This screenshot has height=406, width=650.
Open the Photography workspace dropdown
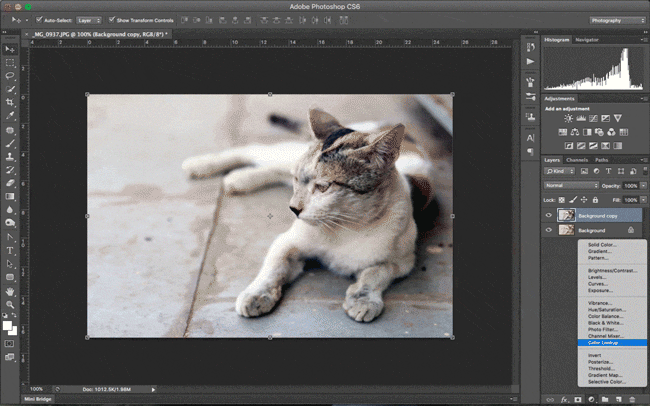pyautogui.click(x=617, y=20)
